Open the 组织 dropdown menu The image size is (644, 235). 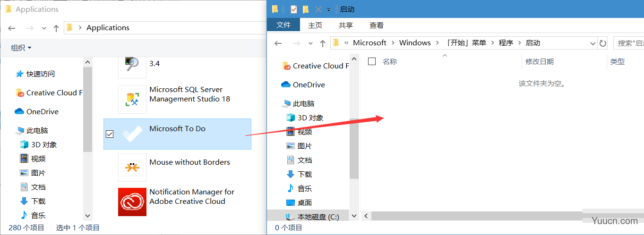click(21, 48)
